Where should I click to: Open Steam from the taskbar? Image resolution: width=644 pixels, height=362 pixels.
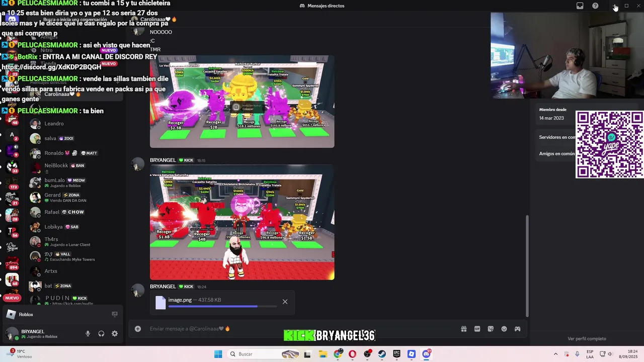pyautogui.click(x=382, y=354)
